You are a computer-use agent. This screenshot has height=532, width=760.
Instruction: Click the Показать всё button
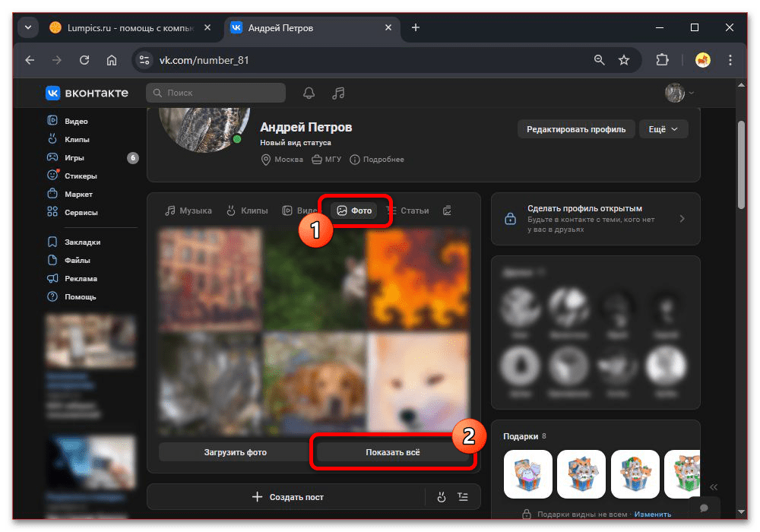coord(392,452)
